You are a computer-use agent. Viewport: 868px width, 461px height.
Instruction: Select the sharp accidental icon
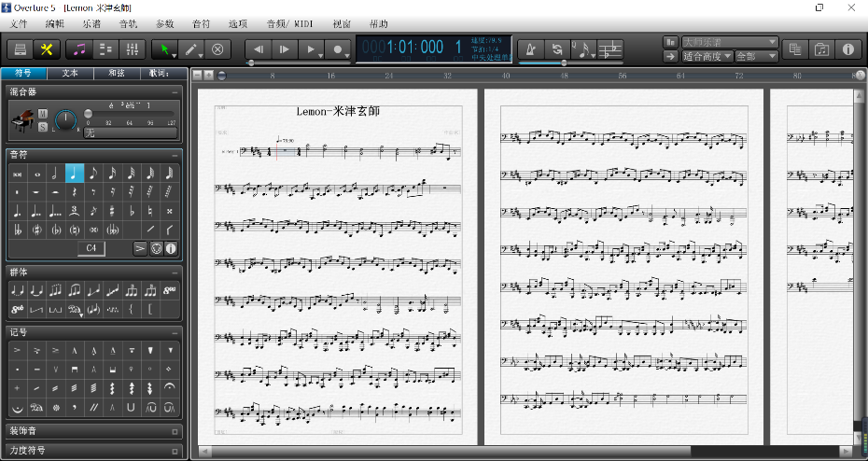pyautogui.click(x=112, y=211)
